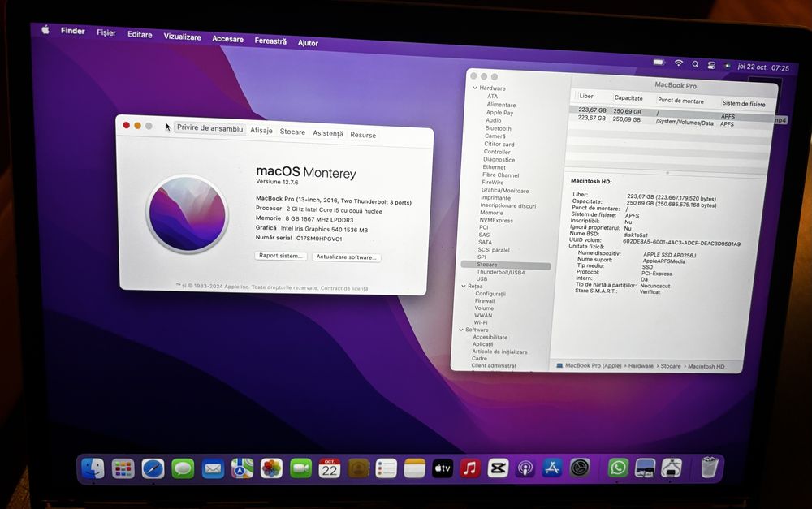This screenshot has width=812, height=509.
Task: Select Bluetooth in Hardware list
Action: tap(499, 128)
